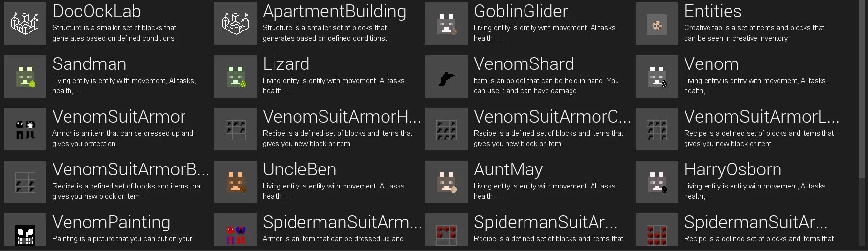Screen dimensions: 868x251
Task: Click the AuntMay entity icon
Action: click(x=446, y=182)
